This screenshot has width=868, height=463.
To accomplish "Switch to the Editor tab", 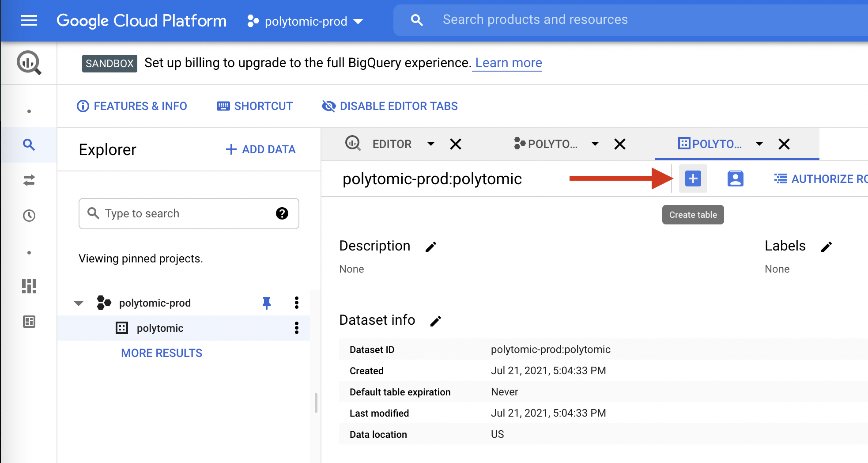I will 392,144.
